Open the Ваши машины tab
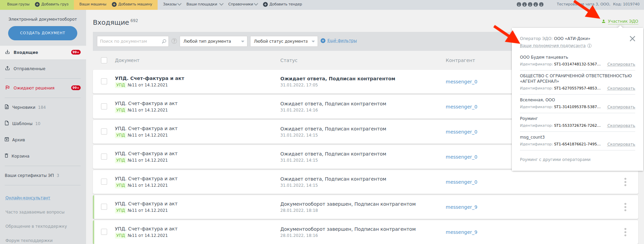 pos(93,4)
